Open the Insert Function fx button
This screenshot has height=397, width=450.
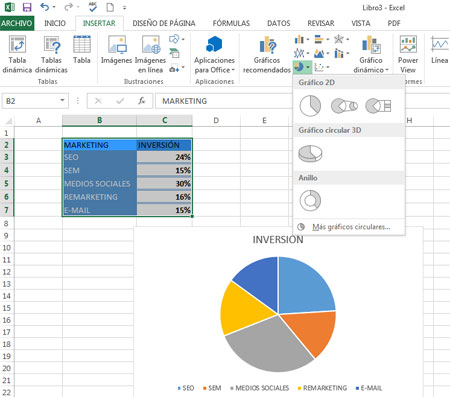pyautogui.click(x=141, y=101)
